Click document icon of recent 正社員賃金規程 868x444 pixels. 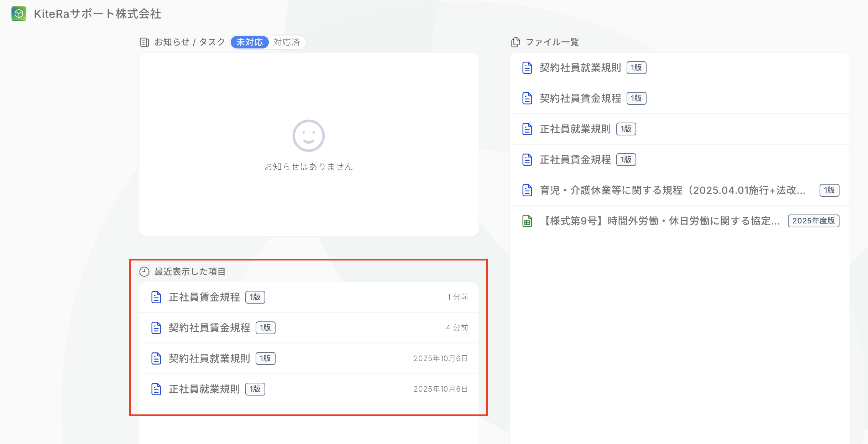pyautogui.click(x=156, y=297)
